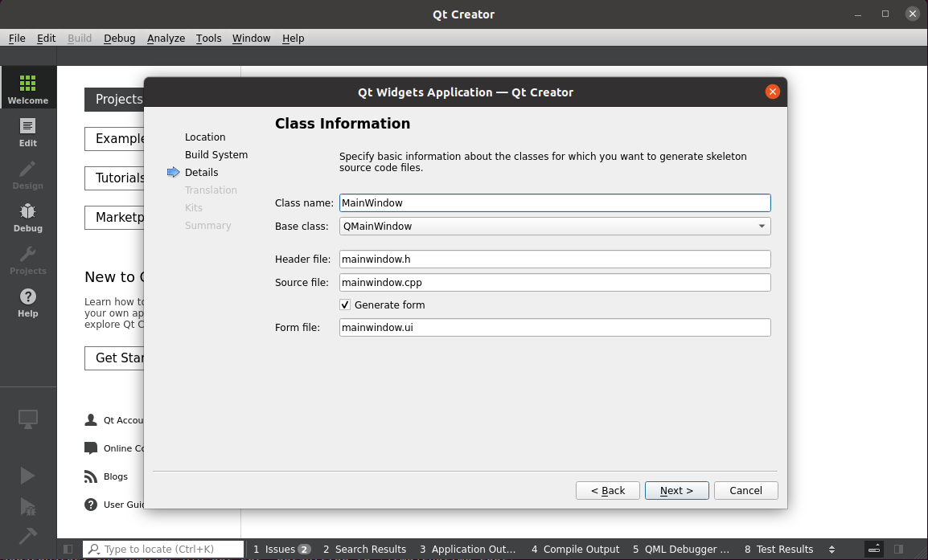The width and height of the screenshot is (928, 560).
Task: Build project with hammer icon
Action: point(28,536)
